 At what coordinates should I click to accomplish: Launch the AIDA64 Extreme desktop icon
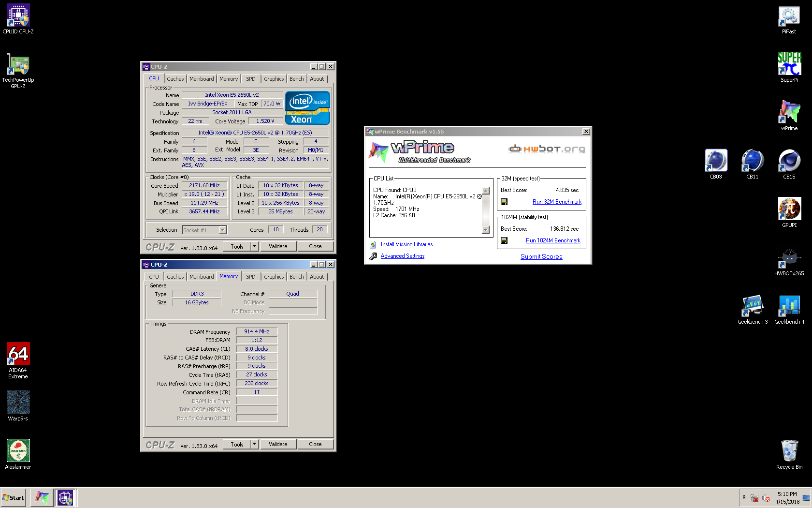pos(18,361)
